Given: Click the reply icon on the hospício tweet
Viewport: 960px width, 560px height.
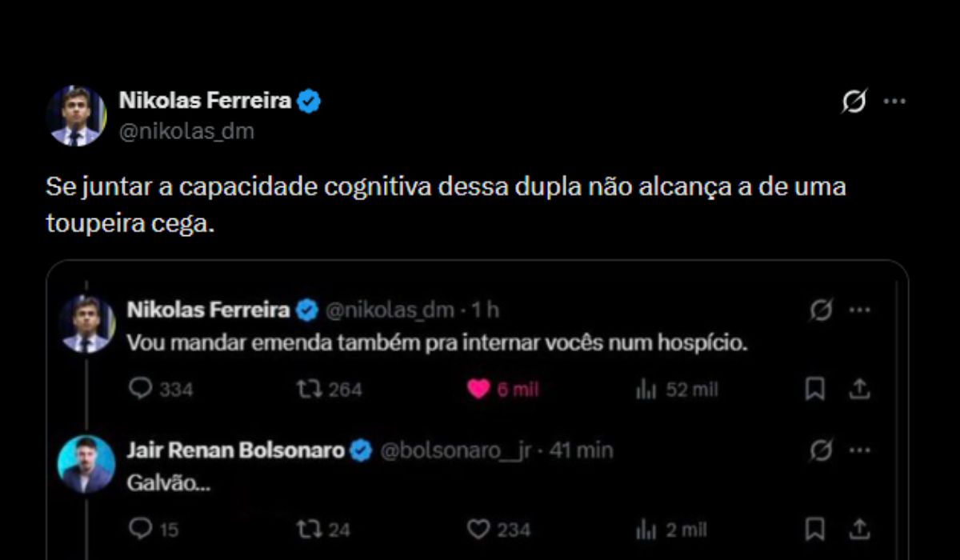Looking at the screenshot, I should (x=142, y=390).
